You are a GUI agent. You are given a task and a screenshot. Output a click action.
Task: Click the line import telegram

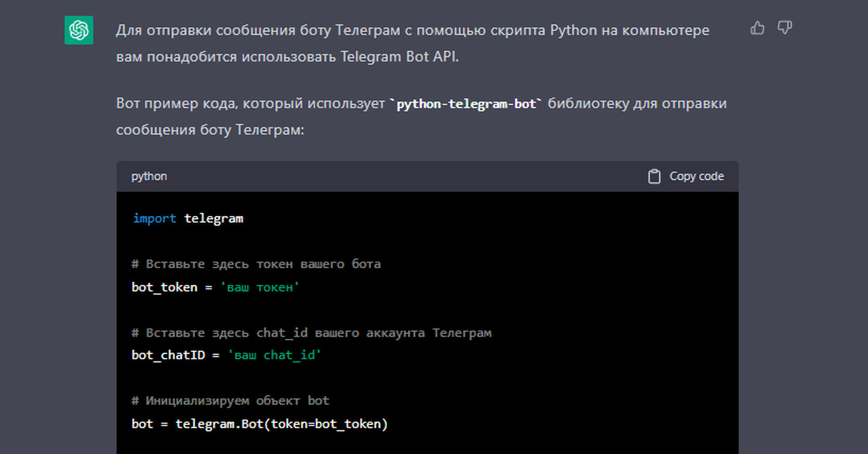click(188, 218)
